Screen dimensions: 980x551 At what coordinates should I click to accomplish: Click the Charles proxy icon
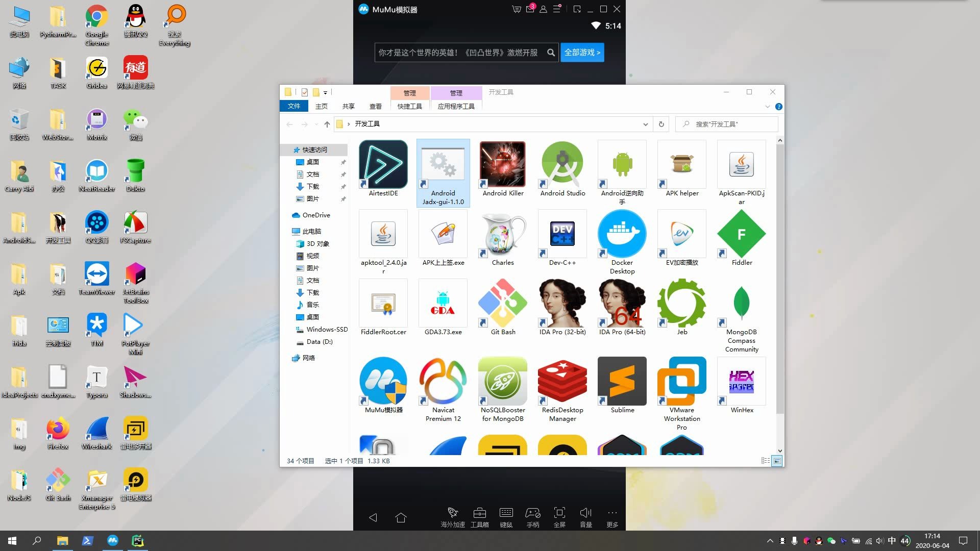503,234
